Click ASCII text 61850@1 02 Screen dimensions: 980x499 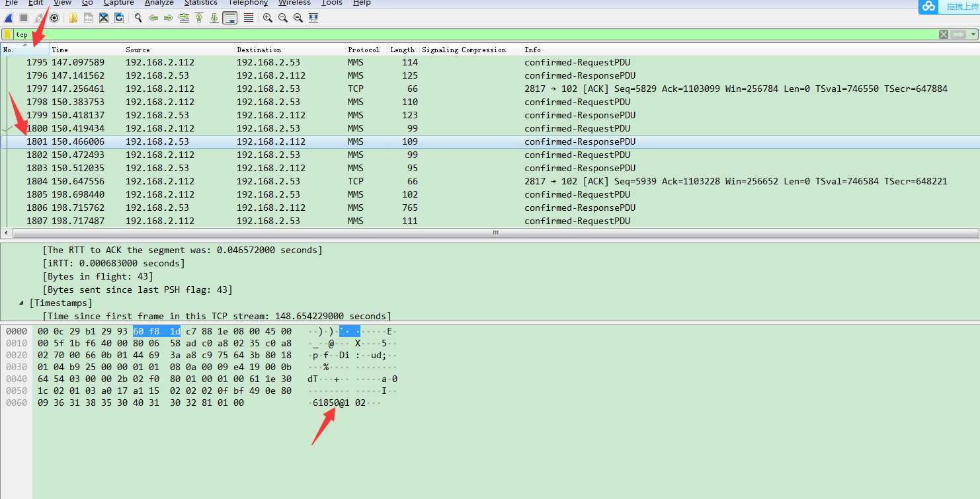click(341, 403)
